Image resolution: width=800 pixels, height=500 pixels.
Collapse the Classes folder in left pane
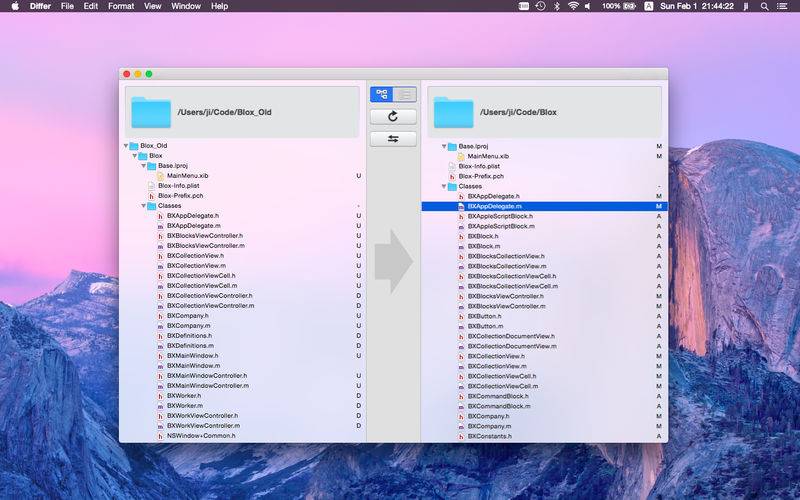[144, 206]
